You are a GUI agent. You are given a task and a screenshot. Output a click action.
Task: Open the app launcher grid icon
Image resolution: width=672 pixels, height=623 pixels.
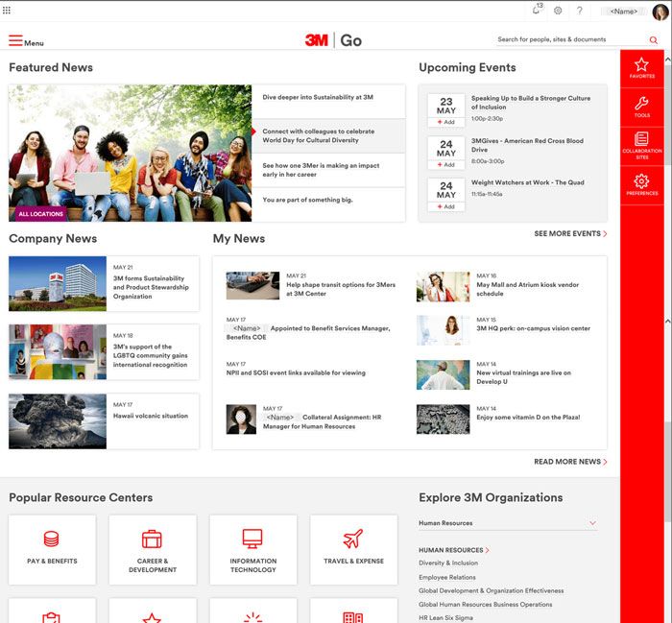(x=7, y=10)
